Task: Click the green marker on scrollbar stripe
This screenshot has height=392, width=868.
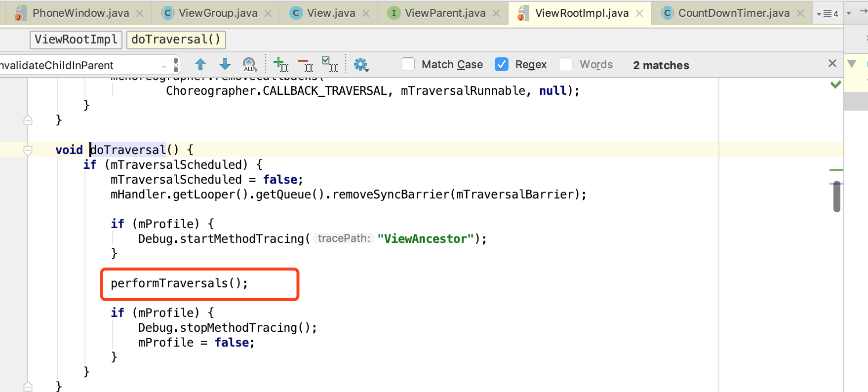Action: pos(836,170)
